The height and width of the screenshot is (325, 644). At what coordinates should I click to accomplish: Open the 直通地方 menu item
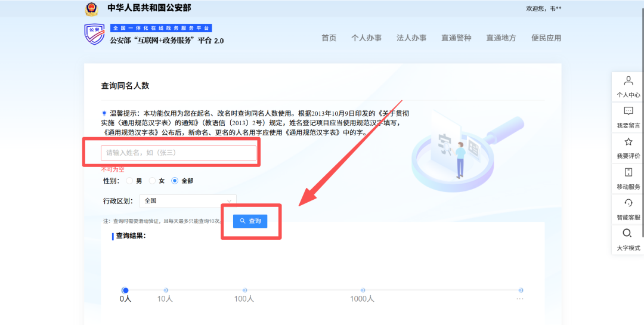coord(501,38)
